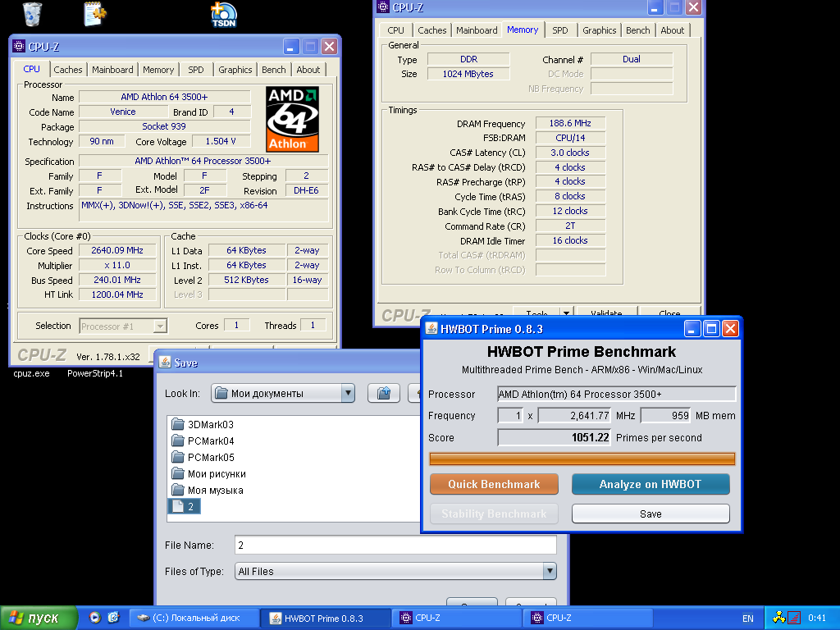The width and height of the screenshot is (840, 630).
Task: Click the 959 MB mem field
Action: [x=666, y=415]
